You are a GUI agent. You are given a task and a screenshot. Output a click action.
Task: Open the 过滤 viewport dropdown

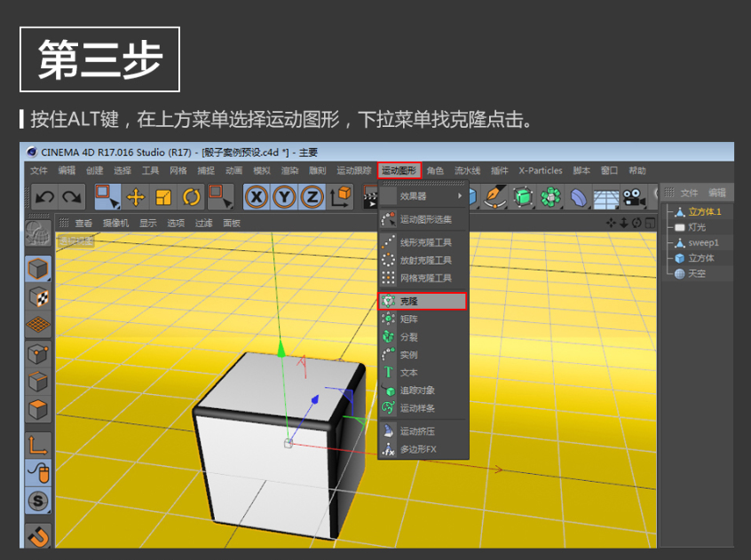[x=204, y=223]
